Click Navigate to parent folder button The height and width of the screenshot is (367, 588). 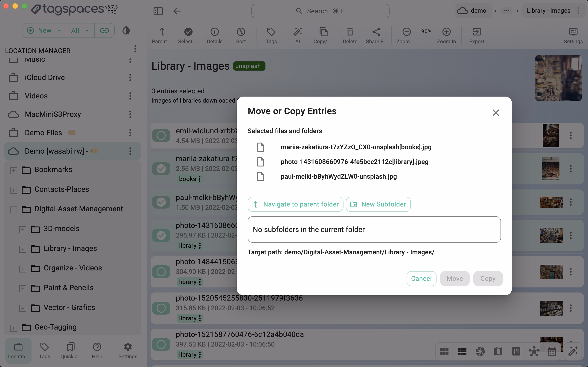click(295, 204)
